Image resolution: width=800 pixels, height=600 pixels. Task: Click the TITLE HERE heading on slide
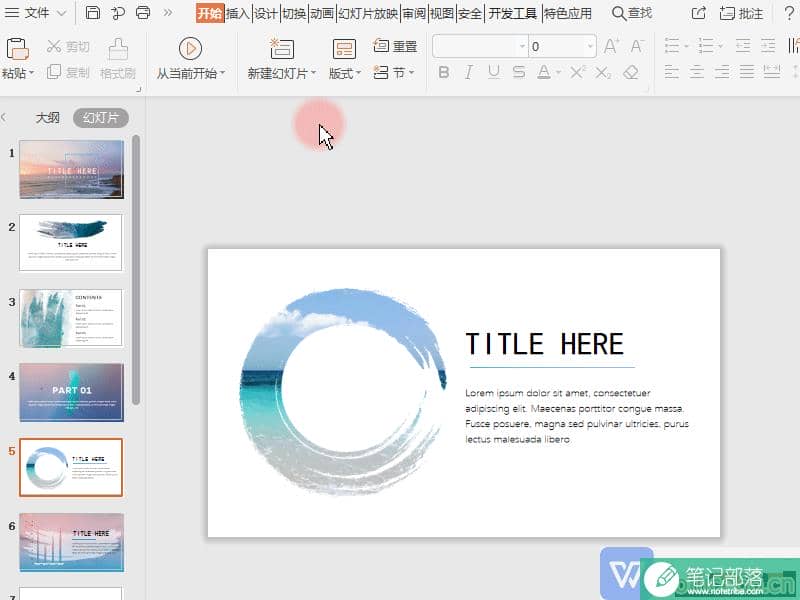point(544,344)
